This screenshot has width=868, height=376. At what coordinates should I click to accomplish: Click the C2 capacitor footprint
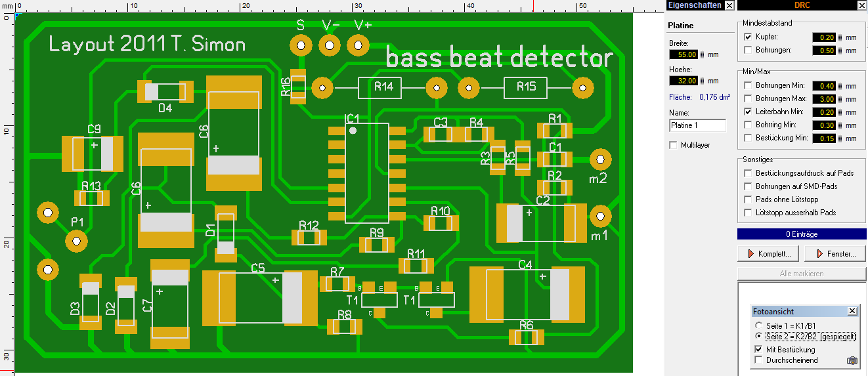tap(541, 223)
